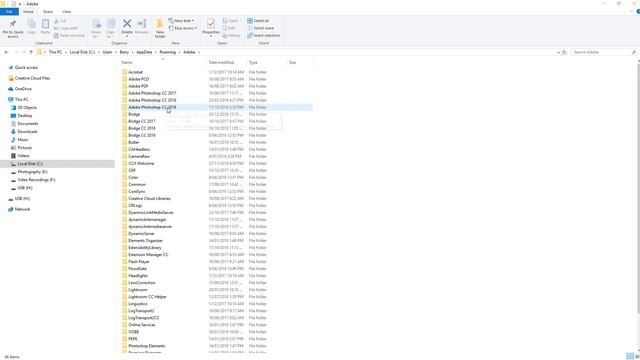Click the Delete X icon
Screen dimensions: 640x360
click(127, 24)
